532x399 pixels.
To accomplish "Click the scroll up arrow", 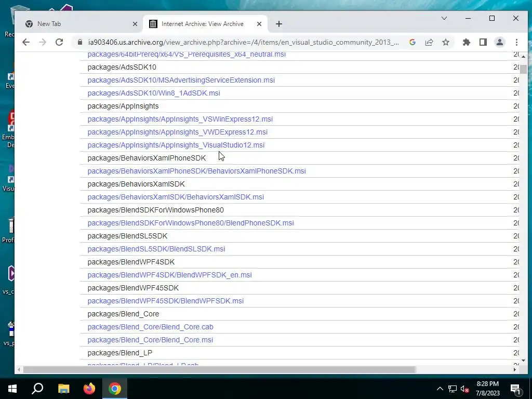I will 524,56.
